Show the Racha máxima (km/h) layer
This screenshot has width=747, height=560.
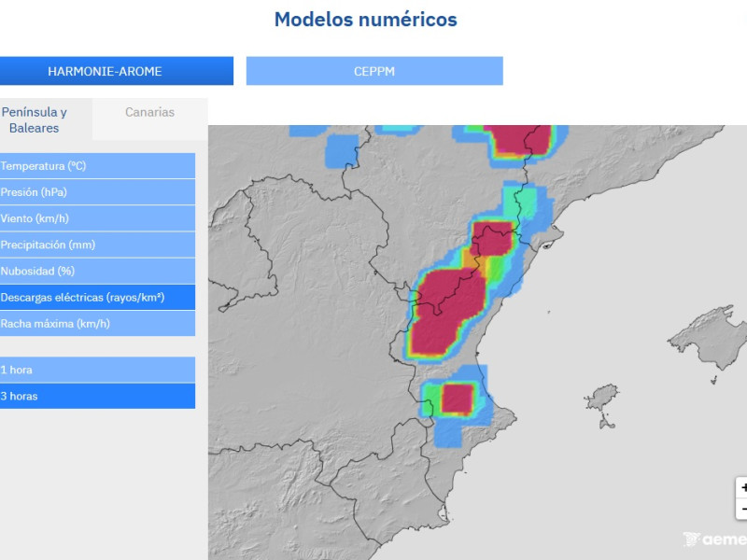[x=97, y=324]
